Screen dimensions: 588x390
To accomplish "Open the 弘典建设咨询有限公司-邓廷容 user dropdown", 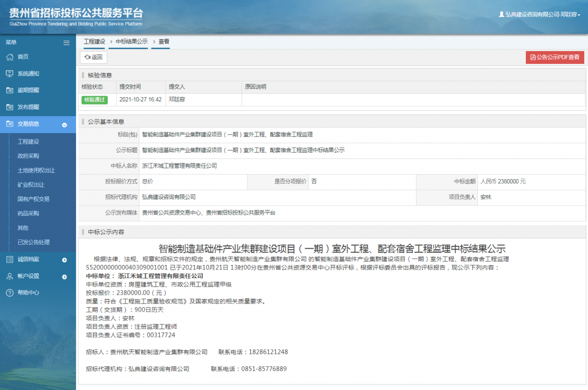I will pos(539,15).
